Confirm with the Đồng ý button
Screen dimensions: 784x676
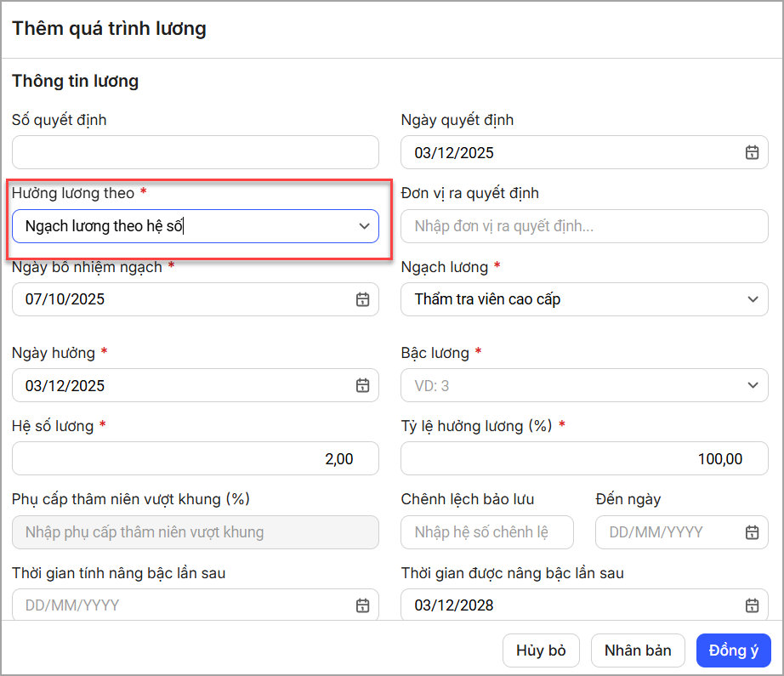[x=733, y=650]
